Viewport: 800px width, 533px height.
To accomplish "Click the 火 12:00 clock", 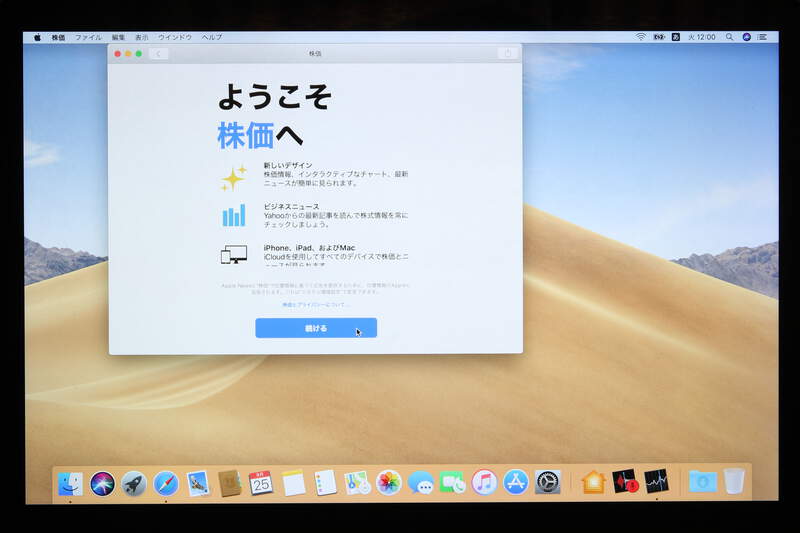I will 702,37.
